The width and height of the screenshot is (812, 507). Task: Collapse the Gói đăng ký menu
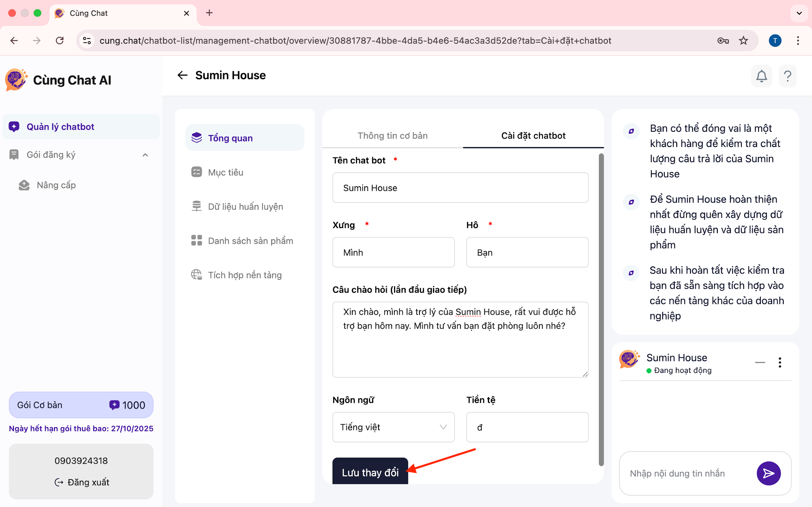(145, 155)
